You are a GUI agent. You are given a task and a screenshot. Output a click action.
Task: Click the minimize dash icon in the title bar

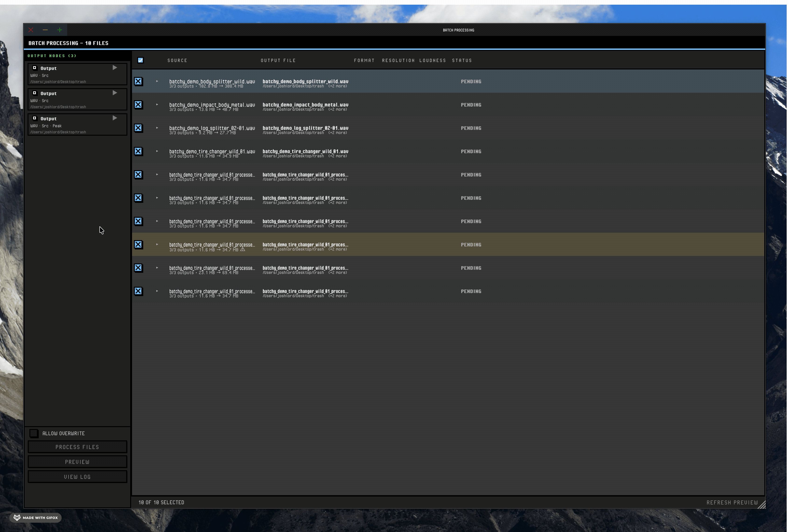pyautogui.click(x=45, y=30)
